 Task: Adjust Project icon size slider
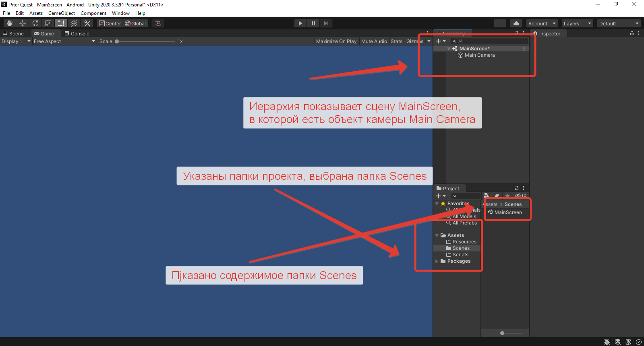click(510, 333)
